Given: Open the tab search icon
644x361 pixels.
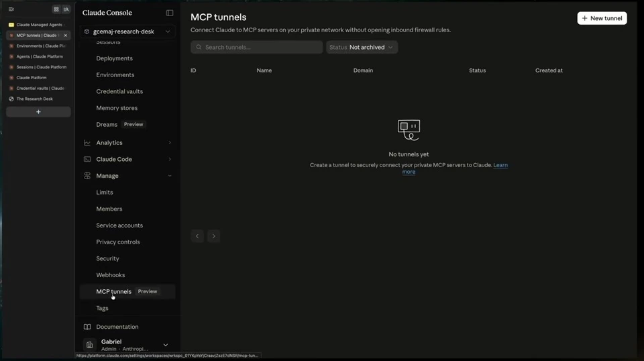Looking at the screenshot, I should pyautogui.click(x=66, y=9).
